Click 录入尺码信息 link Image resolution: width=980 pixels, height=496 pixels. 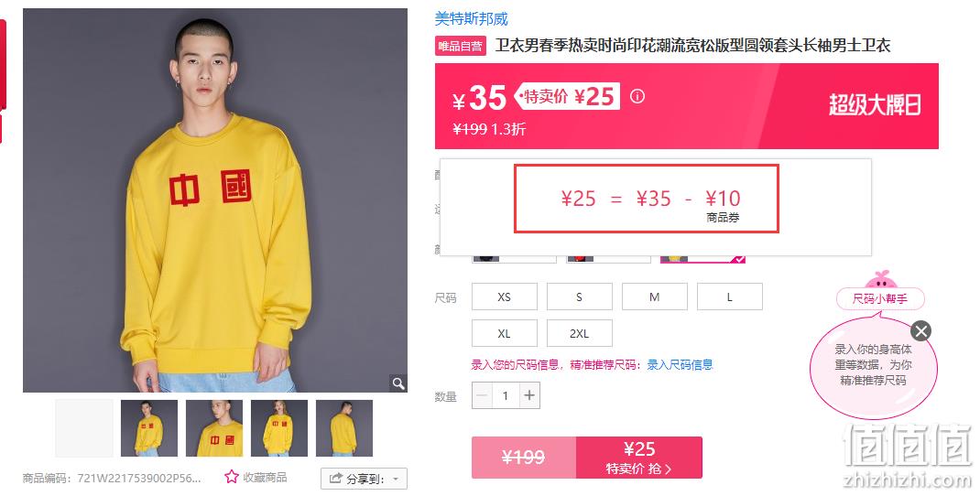pos(680,365)
